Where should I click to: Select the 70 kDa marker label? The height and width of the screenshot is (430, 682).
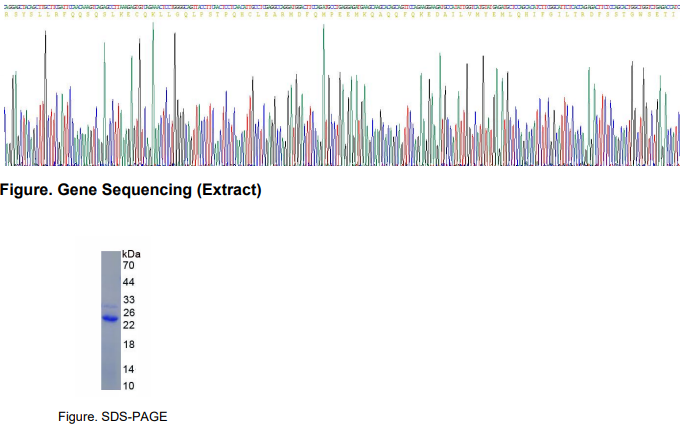point(128,266)
